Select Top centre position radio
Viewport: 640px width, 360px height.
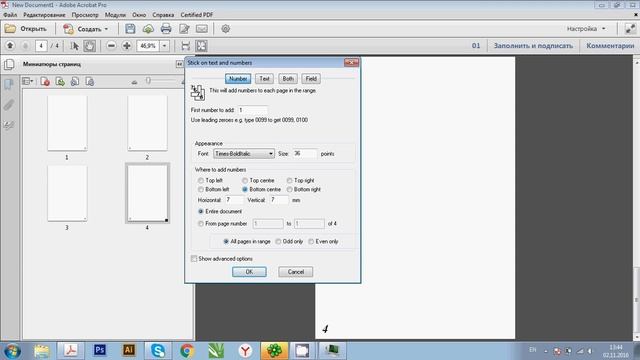pyautogui.click(x=245, y=180)
